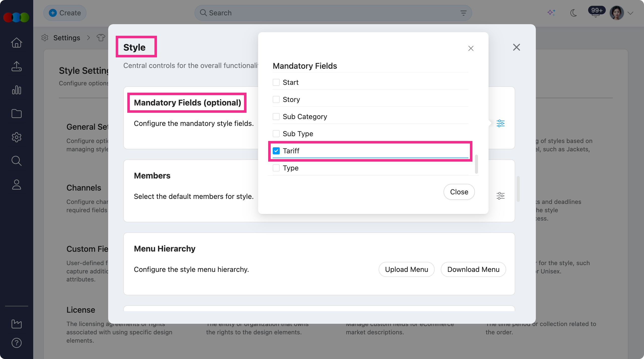This screenshot has width=644, height=359.
Task: Check the Type checkbox
Action: [x=276, y=168]
